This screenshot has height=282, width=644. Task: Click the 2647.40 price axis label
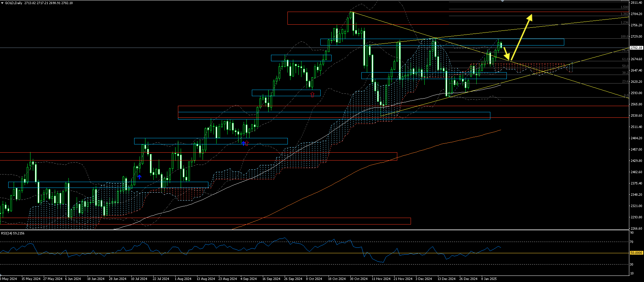(636, 70)
